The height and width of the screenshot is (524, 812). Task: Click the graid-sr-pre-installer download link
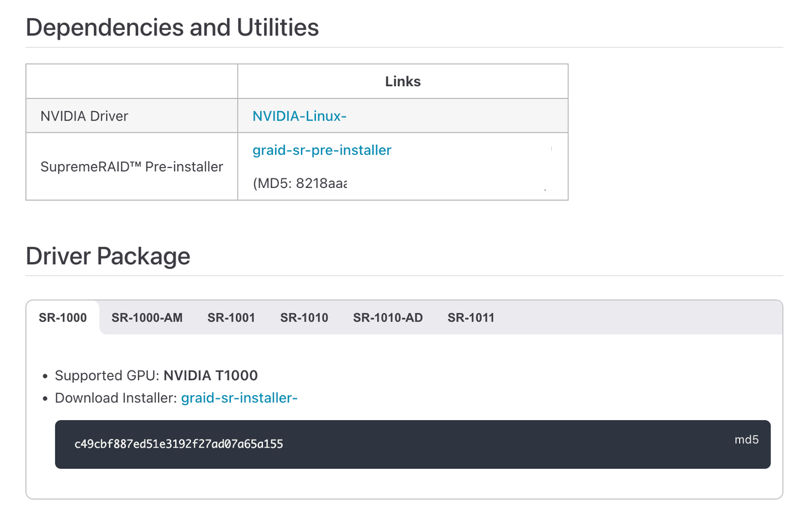coord(321,150)
